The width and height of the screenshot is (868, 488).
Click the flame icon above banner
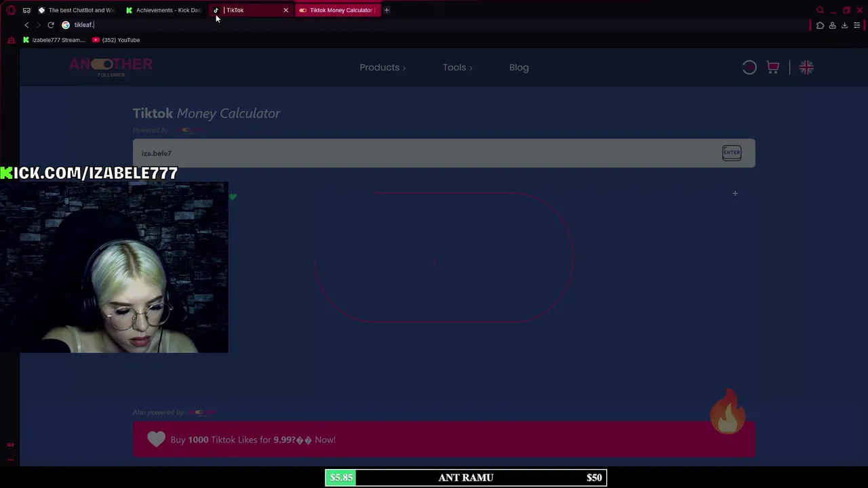point(728,411)
